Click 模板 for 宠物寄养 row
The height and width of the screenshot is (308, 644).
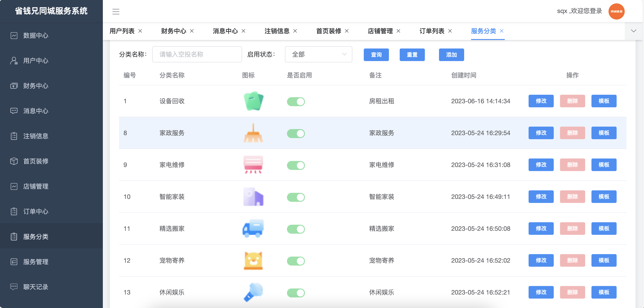tap(604, 260)
